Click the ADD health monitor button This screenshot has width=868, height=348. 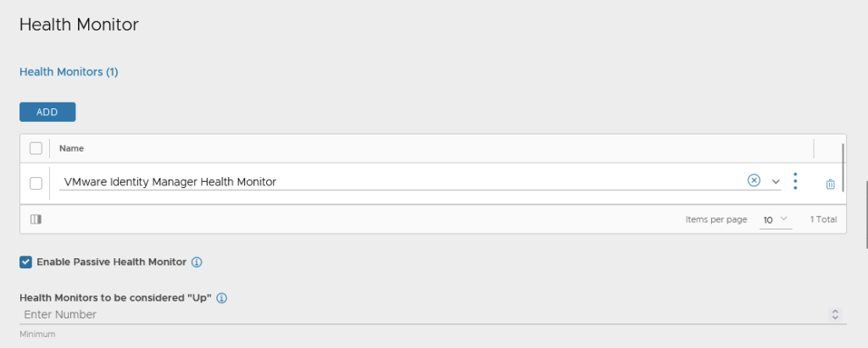(x=47, y=112)
